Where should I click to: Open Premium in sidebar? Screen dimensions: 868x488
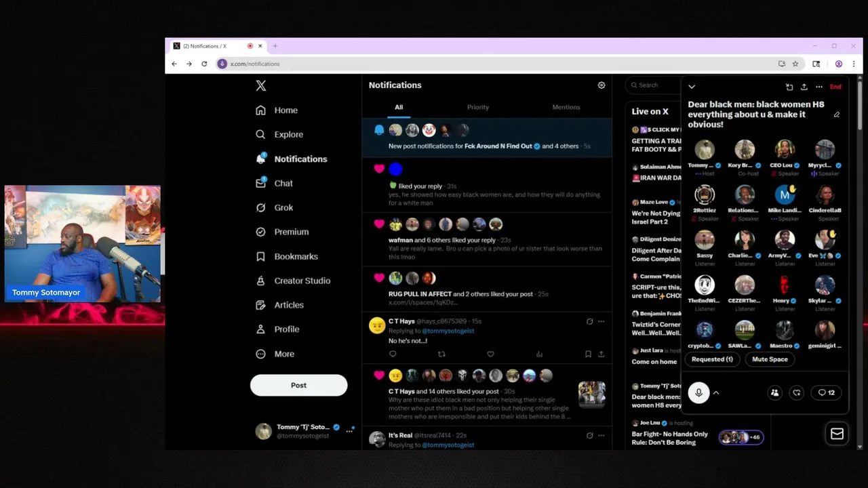282,232
